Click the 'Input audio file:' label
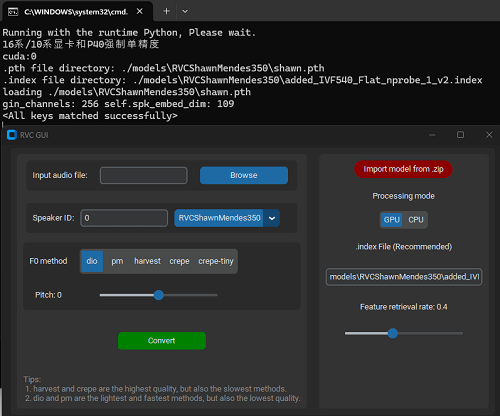 [60, 175]
